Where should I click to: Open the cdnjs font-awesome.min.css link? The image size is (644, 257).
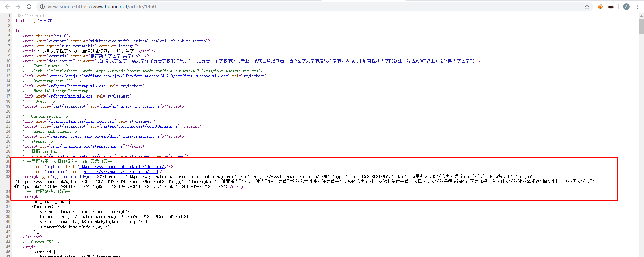[138, 76]
